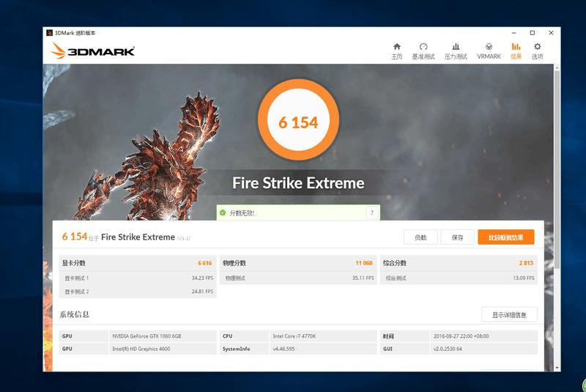The height and width of the screenshot is (392, 586).
Task: Click the 分数无效 validity message
Action: 242,213
